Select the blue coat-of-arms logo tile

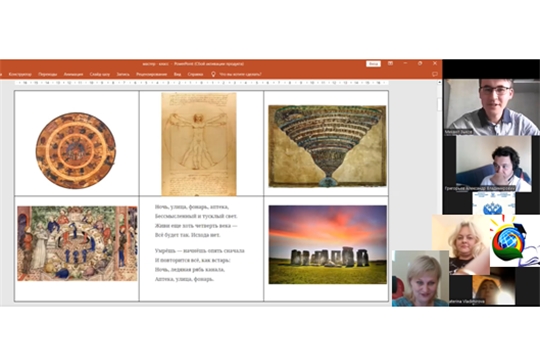[494, 204]
